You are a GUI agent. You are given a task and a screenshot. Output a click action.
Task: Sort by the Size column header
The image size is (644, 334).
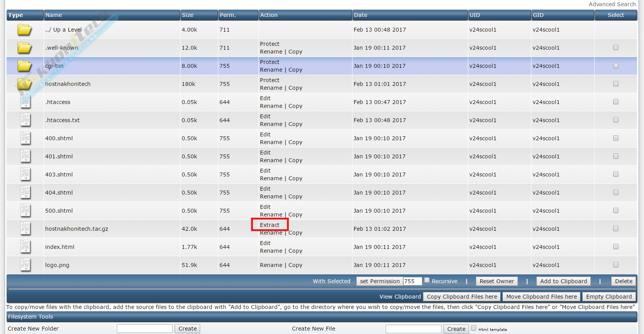pyautogui.click(x=188, y=15)
